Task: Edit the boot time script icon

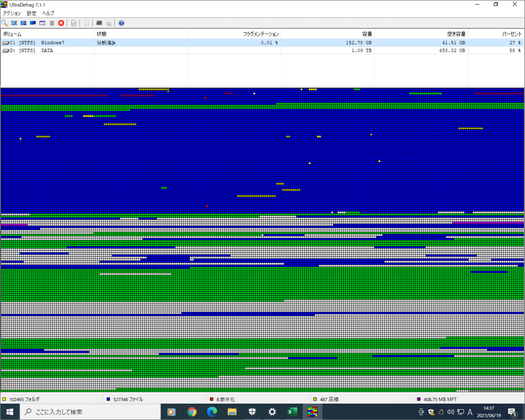Action: coord(109,23)
